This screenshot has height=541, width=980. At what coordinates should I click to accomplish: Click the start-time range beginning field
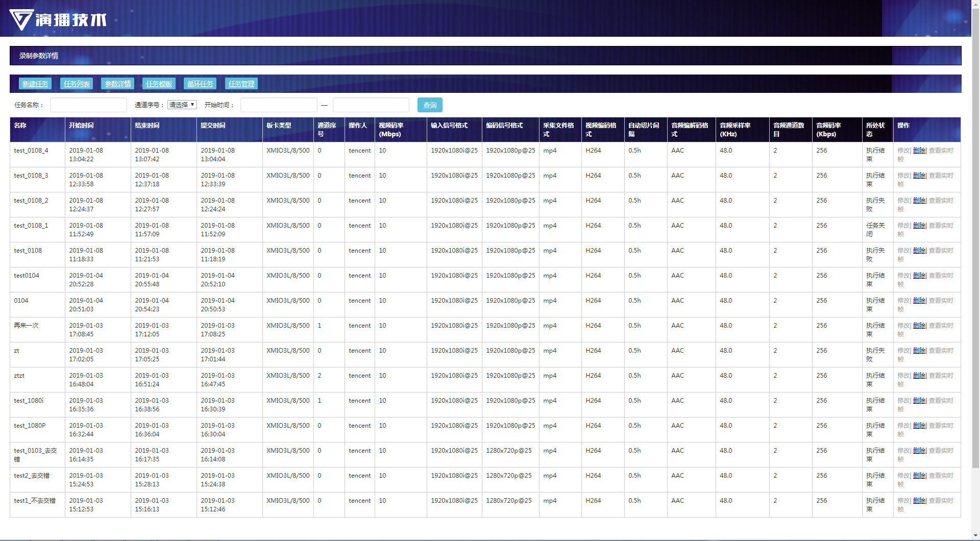point(279,105)
